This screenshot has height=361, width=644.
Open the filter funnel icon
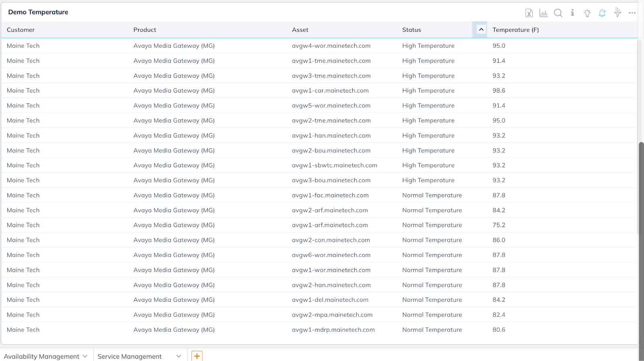click(x=617, y=13)
